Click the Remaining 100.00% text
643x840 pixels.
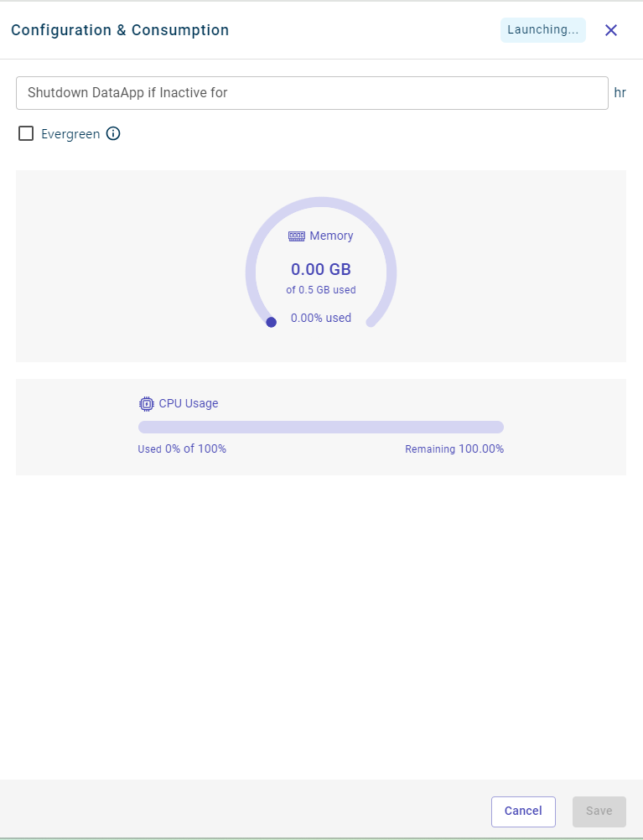454,449
